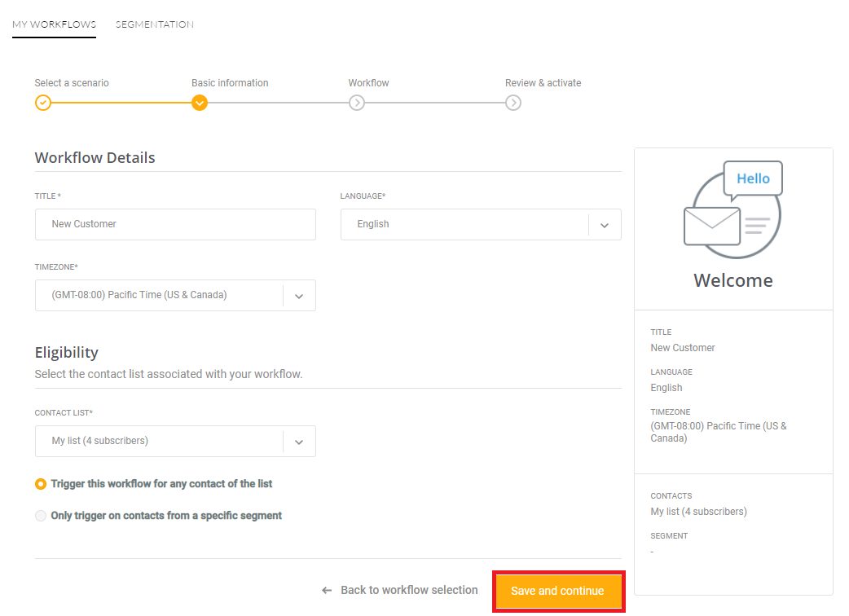Click My list (4 subscribers) in summary panel
Image resolution: width=849 pixels, height=616 pixels.
point(698,512)
